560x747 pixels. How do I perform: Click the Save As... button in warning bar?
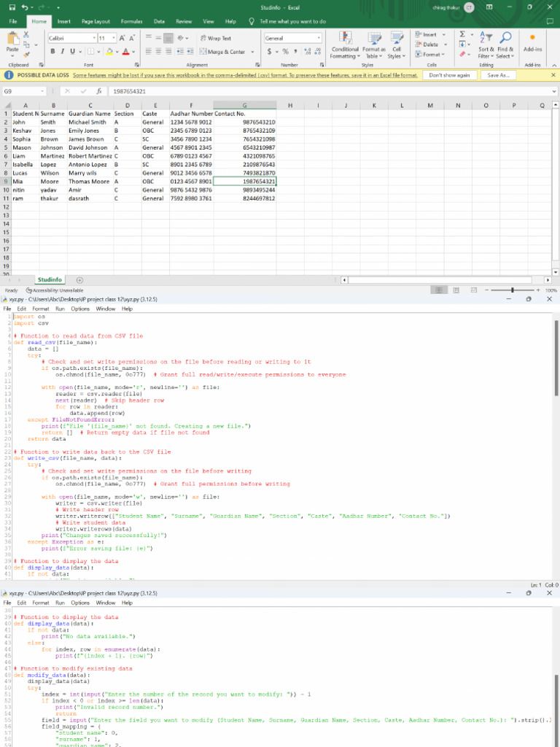[x=498, y=75]
